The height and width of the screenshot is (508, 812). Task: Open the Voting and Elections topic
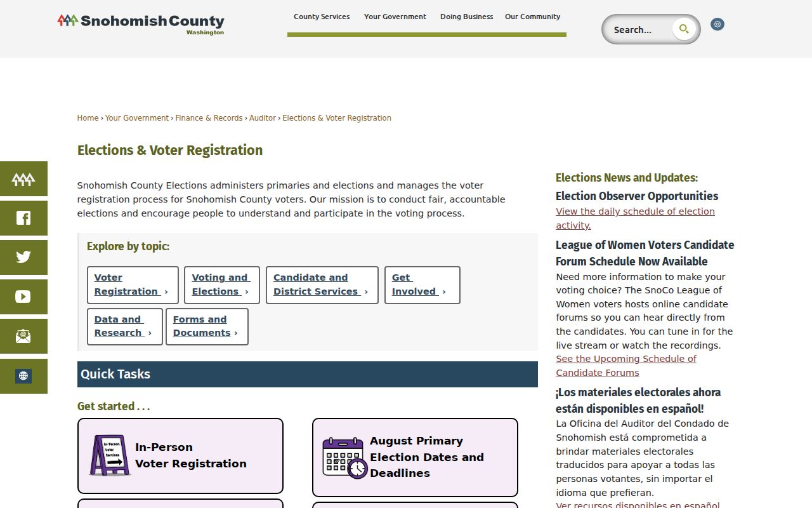point(222,285)
